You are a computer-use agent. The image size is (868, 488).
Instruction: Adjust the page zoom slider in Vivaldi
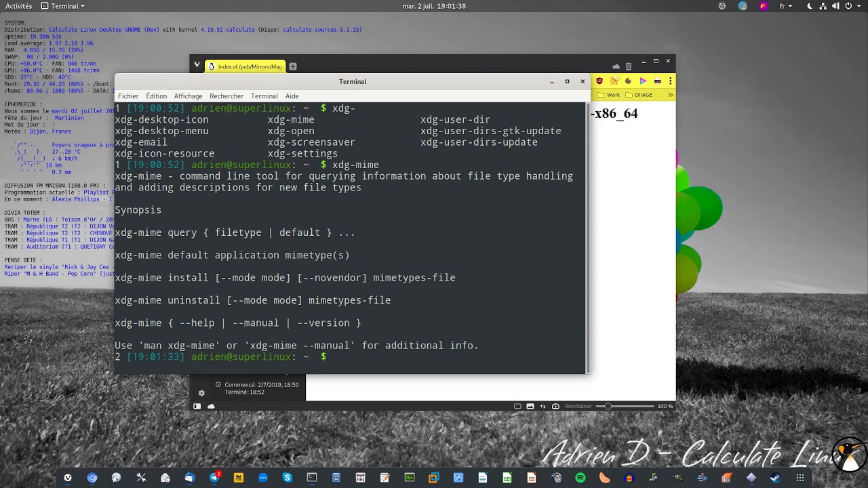[625, 406]
